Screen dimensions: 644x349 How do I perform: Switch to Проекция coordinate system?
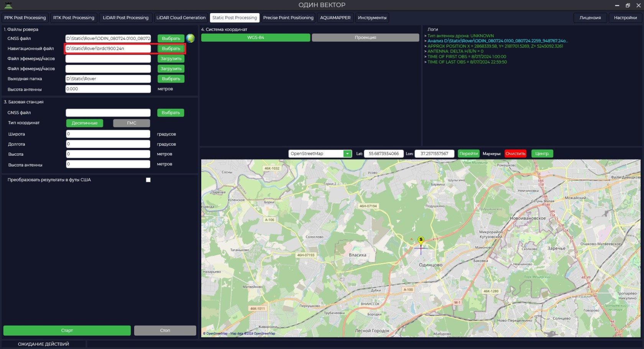[x=365, y=38]
